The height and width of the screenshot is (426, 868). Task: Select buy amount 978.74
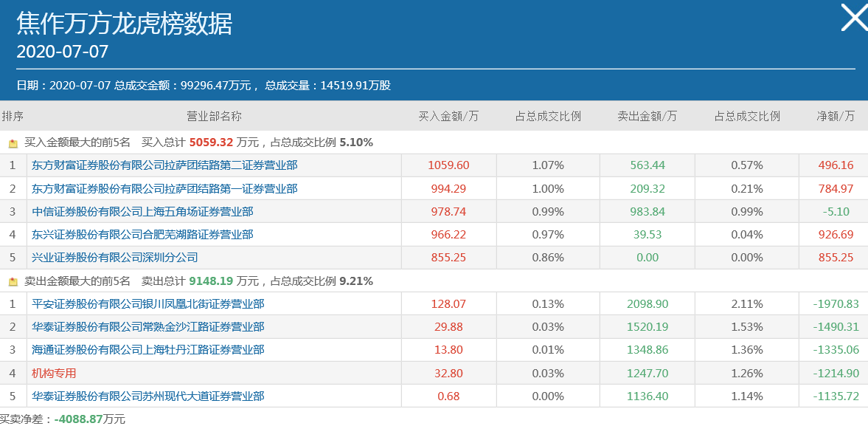(x=448, y=212)
